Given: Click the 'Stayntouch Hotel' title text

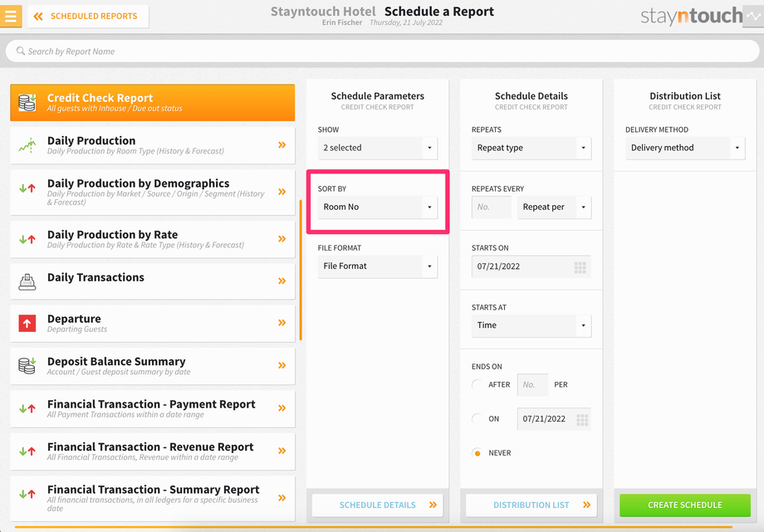Looking at the screenshot, I should tap(323, 12).
